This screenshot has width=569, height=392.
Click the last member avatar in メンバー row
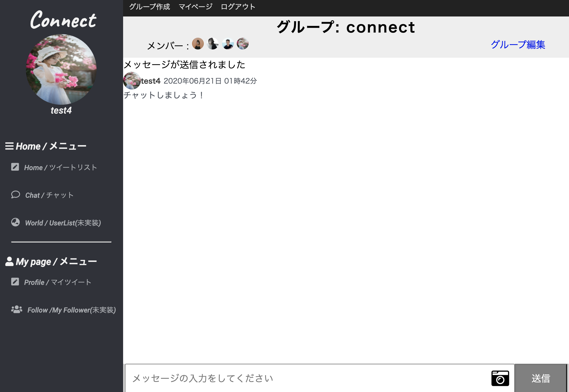coord(242,44)
